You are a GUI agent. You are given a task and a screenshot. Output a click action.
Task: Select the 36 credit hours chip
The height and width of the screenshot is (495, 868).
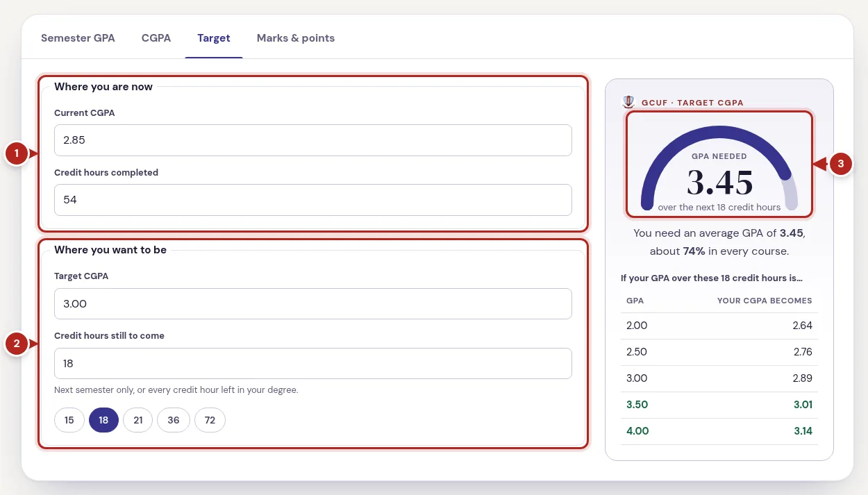pyautogui.click(x=174, y=420)
